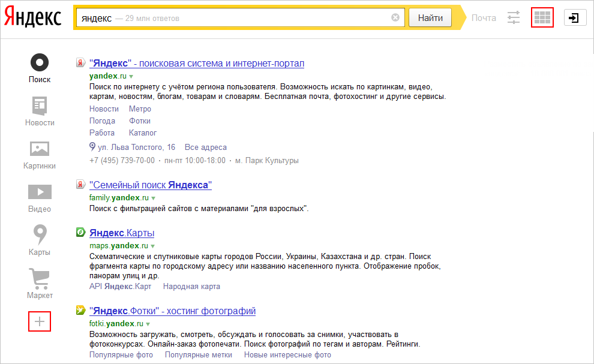Expand the arrow next to maps.yandex.ru
Screen dimensions: 594x364
[x=152, y=246]
